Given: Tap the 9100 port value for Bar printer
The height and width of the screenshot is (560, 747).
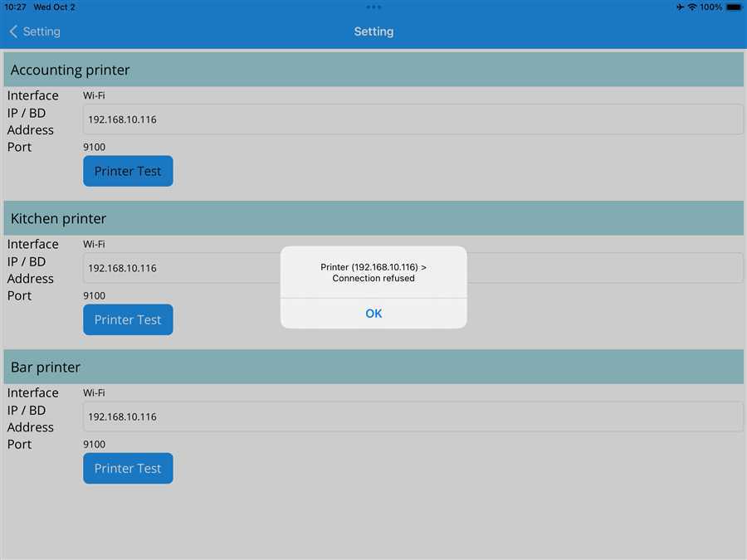Looking at the screenshot, I should (x=94, y=445).
